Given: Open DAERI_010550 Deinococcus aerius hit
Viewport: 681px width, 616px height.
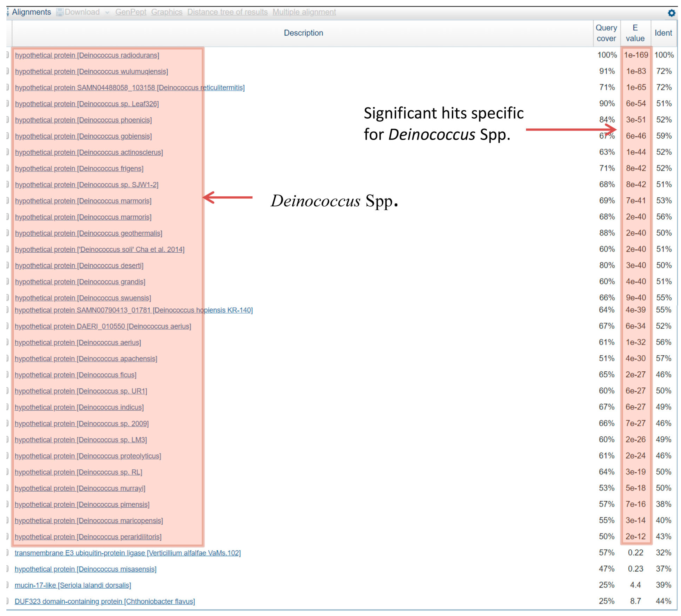Looking at the screenshot, I should (x=103, y=327).
